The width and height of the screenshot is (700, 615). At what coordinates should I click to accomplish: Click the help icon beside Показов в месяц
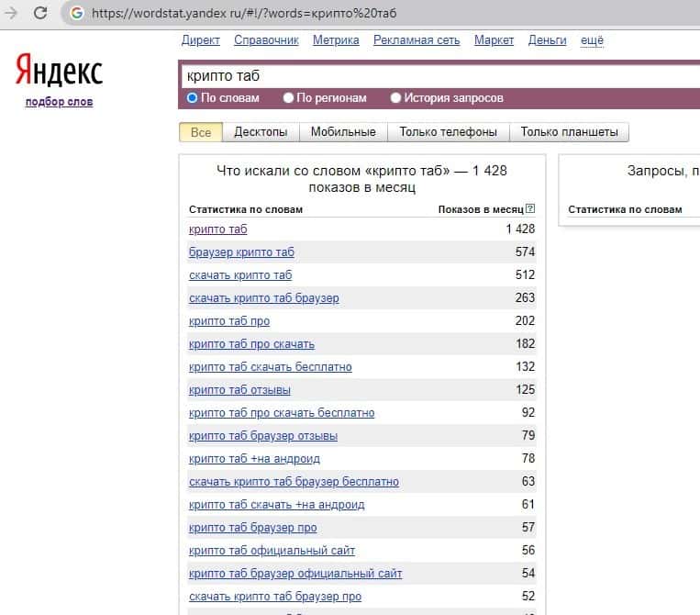coord(530,209)
